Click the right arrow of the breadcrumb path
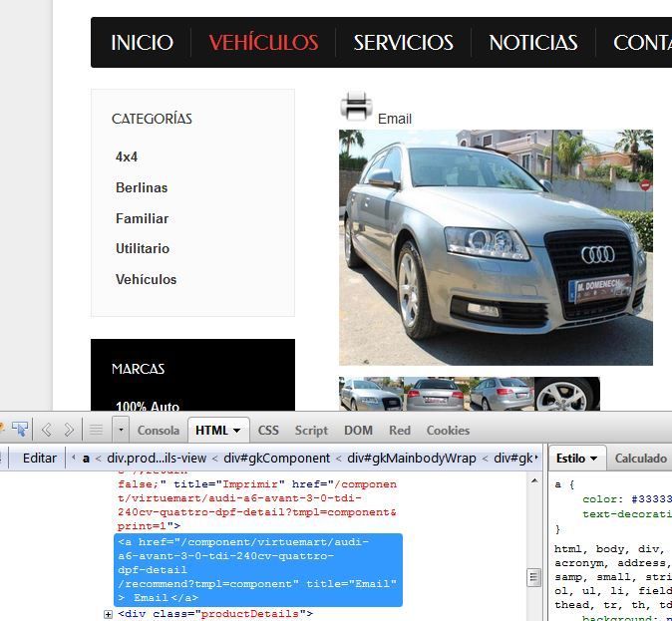The image size is (672, 621). [536, 458]
